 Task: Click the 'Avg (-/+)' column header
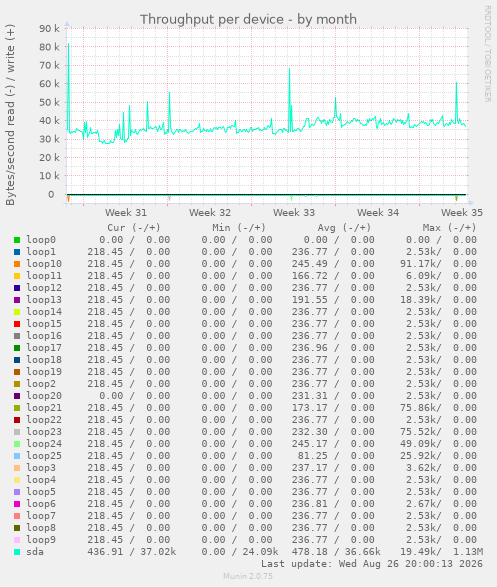point(344,228)
